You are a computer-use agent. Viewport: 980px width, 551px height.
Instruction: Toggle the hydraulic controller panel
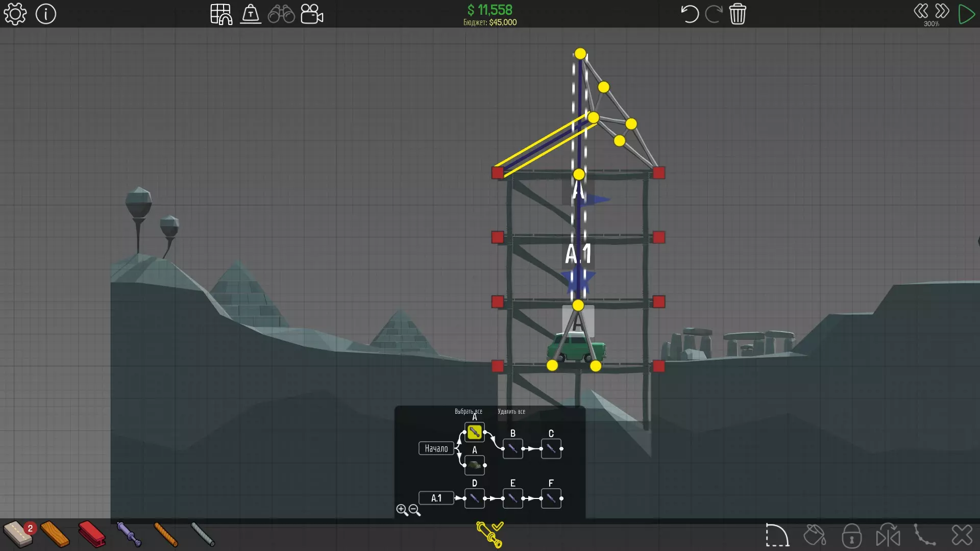click(489, 534)
